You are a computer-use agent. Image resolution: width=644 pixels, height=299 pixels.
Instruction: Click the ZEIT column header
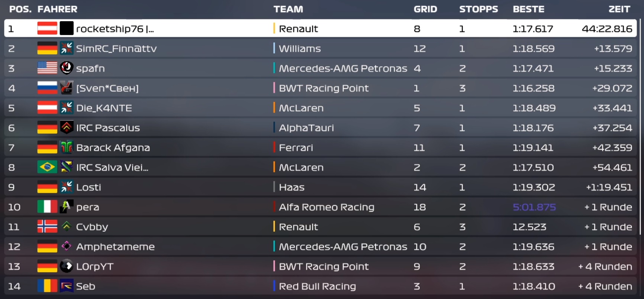(x=619, y=9)
